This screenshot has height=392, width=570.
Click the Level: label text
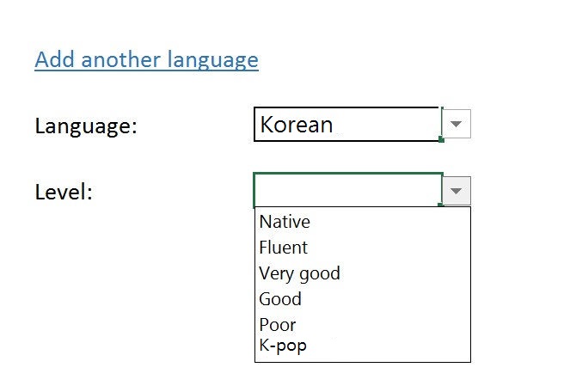[x=64, y=192]
